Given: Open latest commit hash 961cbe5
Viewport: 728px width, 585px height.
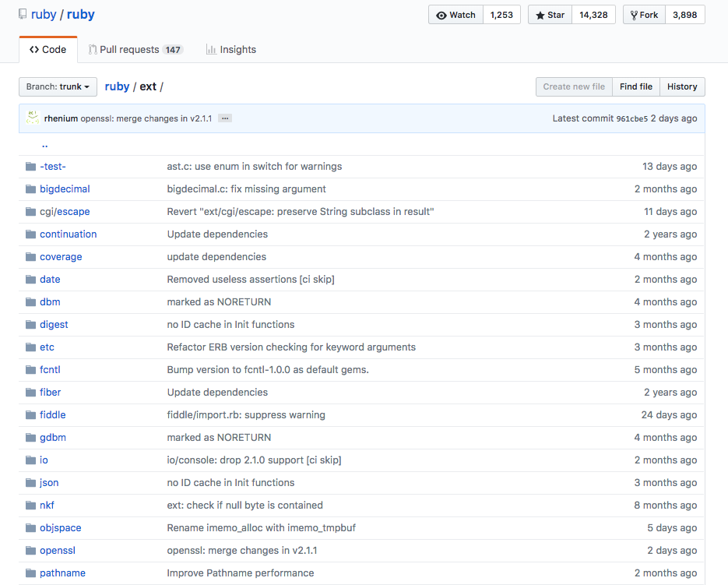Looking at the screenshot, I should [632, 118].
